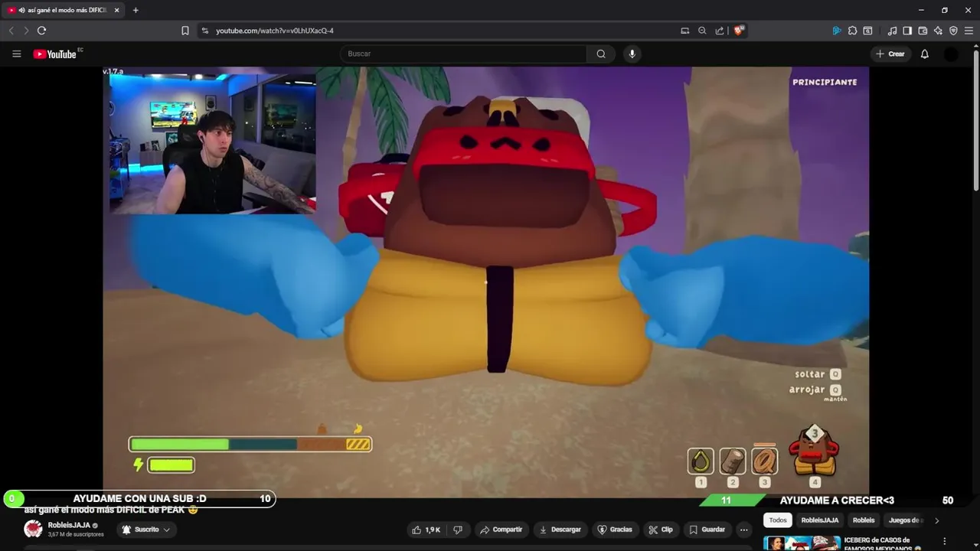This screenshot has width=980, height=551.
Task: Click the Compartir button
Action: click(x=501, y=530)
